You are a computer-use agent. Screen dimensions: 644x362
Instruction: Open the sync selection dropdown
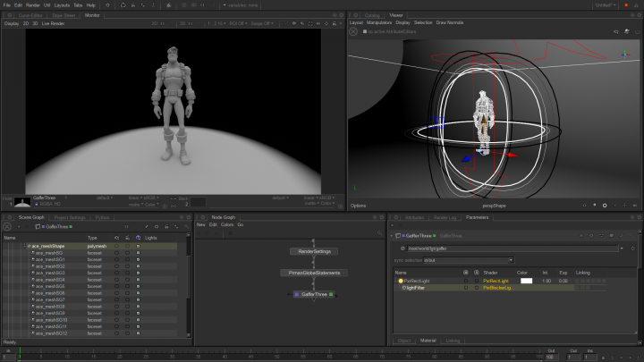pyautogui.click(x=470, y=260)
